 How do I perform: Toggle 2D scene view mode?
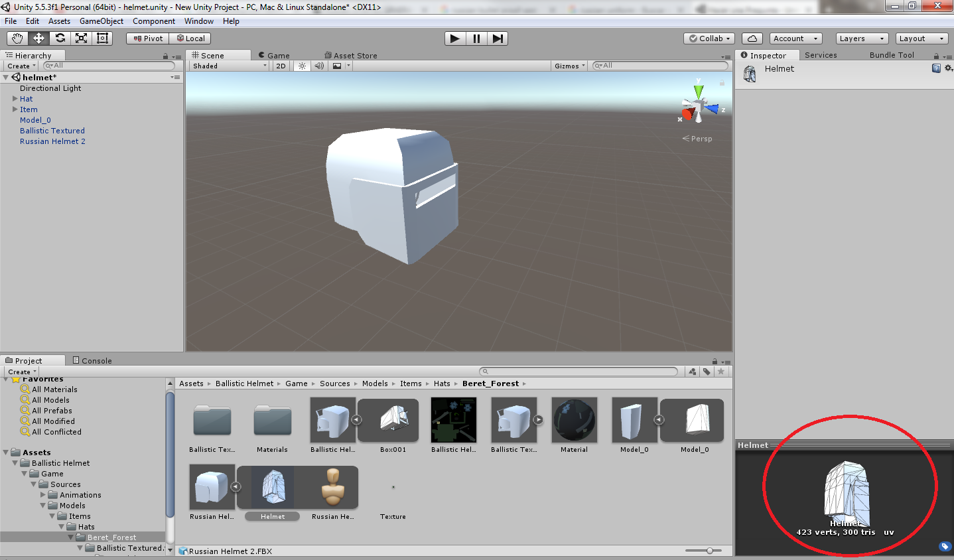(281, 66)
